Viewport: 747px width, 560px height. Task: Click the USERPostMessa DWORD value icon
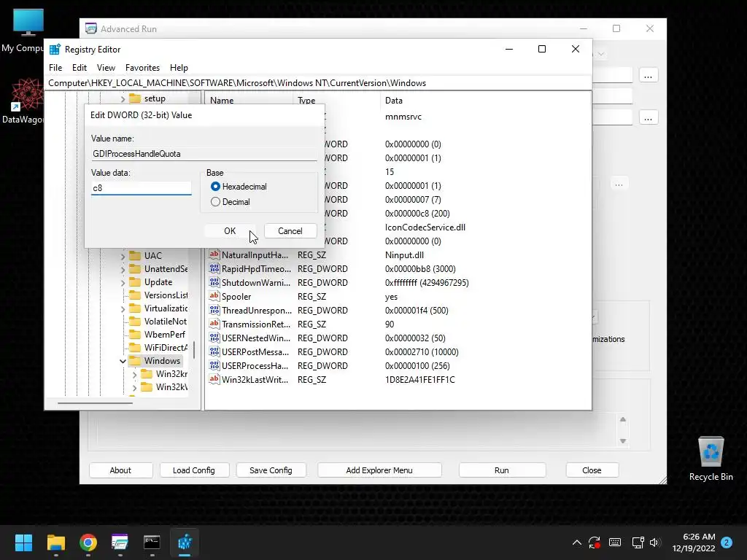point(214,351)
